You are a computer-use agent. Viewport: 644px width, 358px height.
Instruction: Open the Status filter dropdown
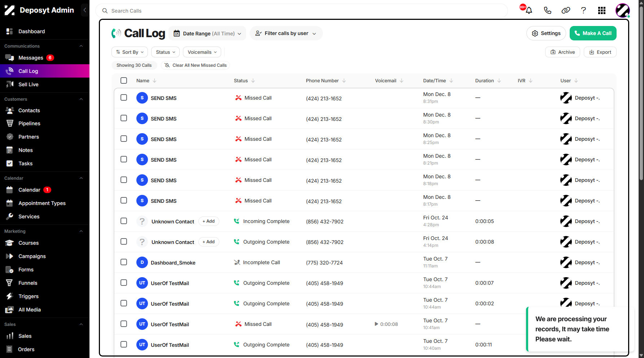click(x=165, y=52)
